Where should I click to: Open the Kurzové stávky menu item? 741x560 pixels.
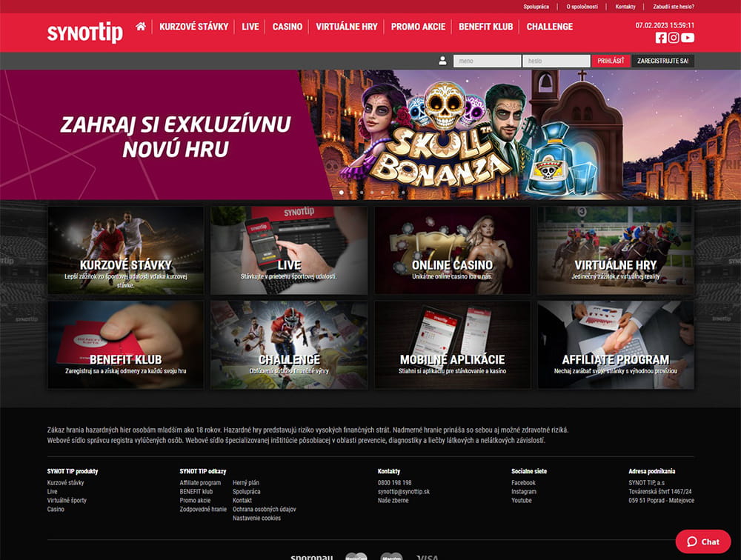point(193,27)
